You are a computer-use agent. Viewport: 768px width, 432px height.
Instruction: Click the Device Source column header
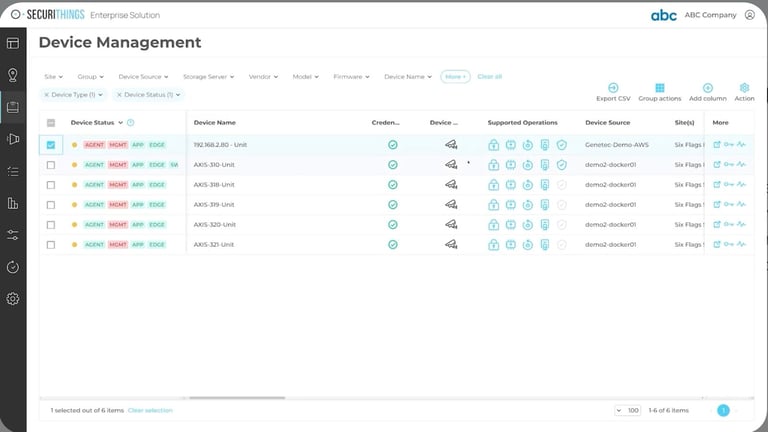point(607,122)
